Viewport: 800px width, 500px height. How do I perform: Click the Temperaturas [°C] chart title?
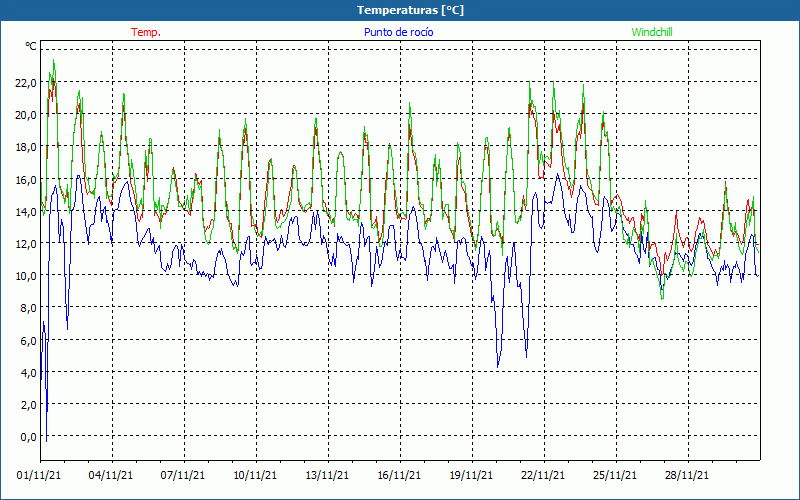pos(410,10)
